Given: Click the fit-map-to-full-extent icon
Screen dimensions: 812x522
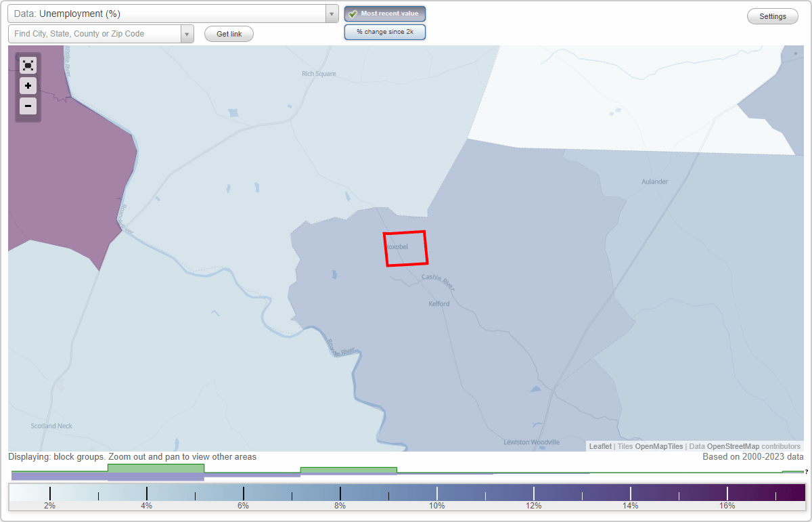Looking at the screenshot, I should (x=28, y=65).
